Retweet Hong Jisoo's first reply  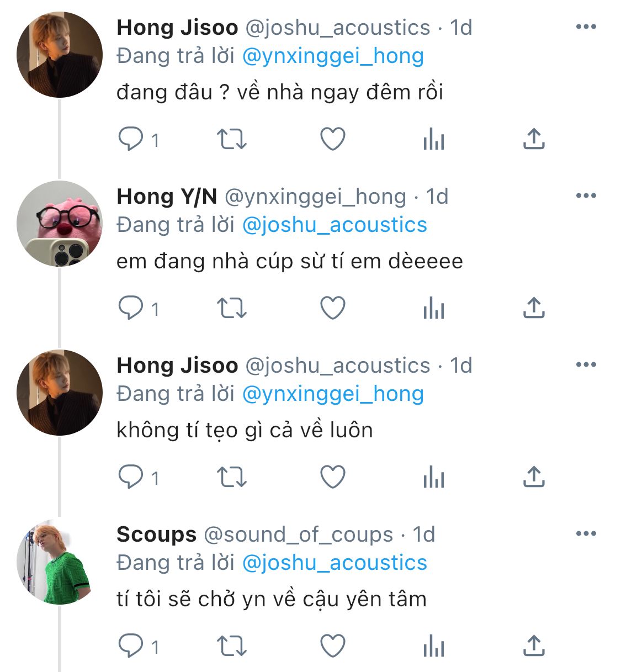(231, 139)
